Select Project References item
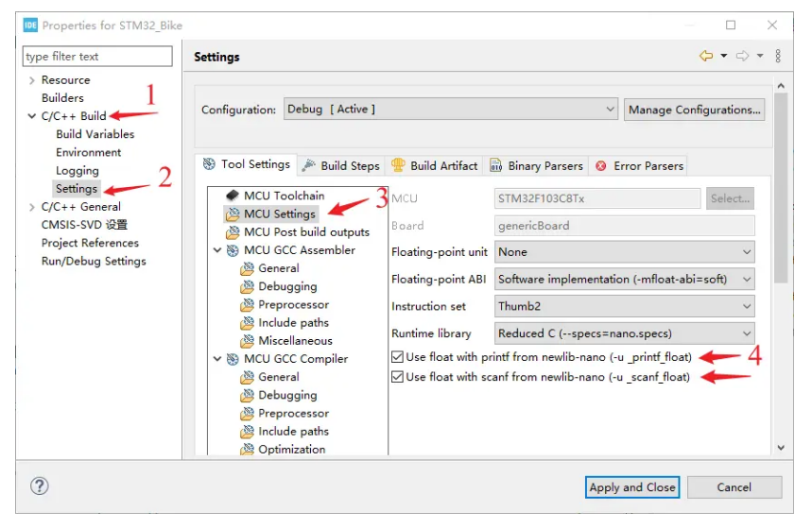This screenshot has width=812, height=529. point(90,243)
